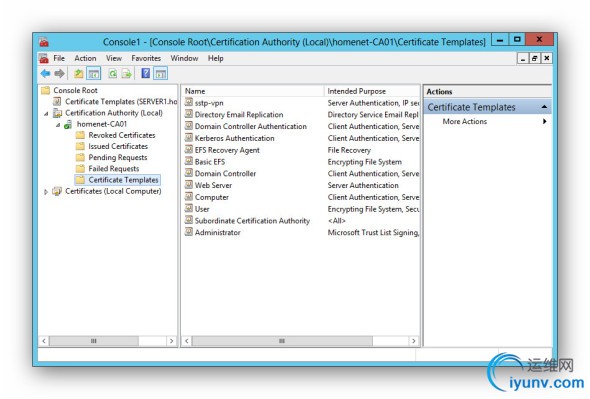The height and width of the screenshot is (399, 590).
Task: Collapse the Certificate Templates actions section
Action: (x=544, y=107)
